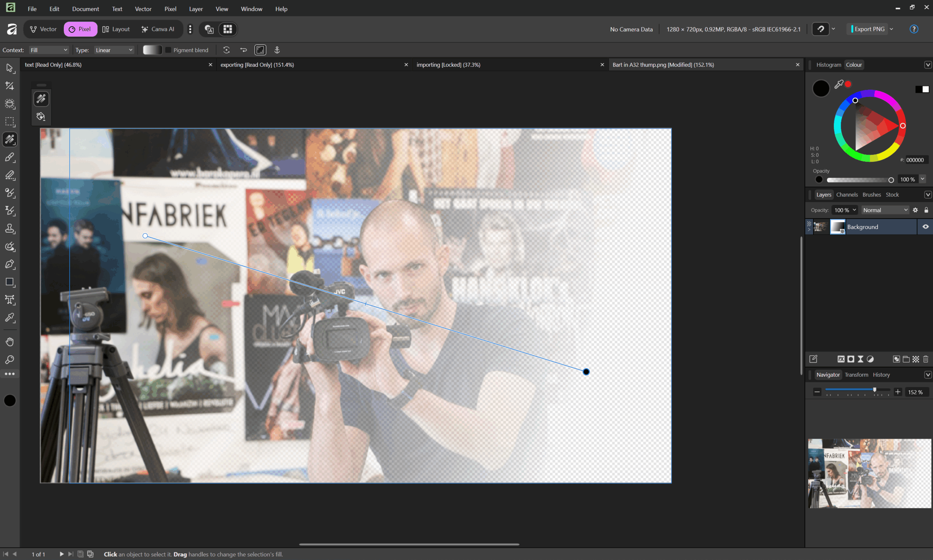Open the gradient Type dropdown showing Linear
Viewport: 933px width, 560px height.
pyautogui.click(x=114, y=50)
